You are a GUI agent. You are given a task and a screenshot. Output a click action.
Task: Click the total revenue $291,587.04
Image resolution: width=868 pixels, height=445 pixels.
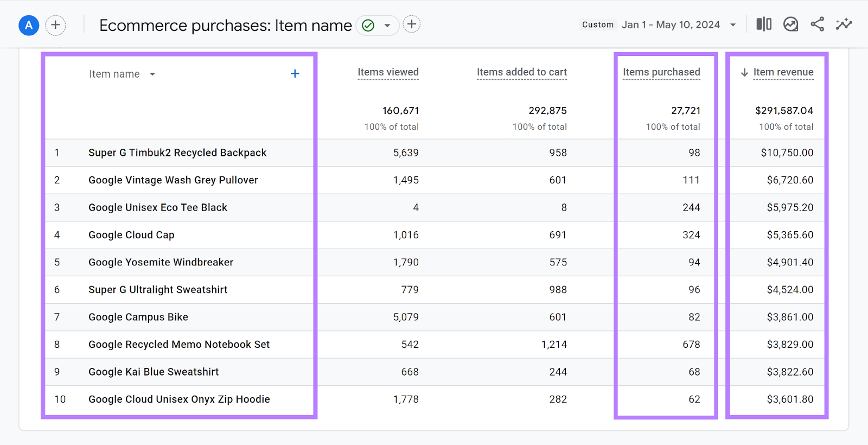(784, 111)
